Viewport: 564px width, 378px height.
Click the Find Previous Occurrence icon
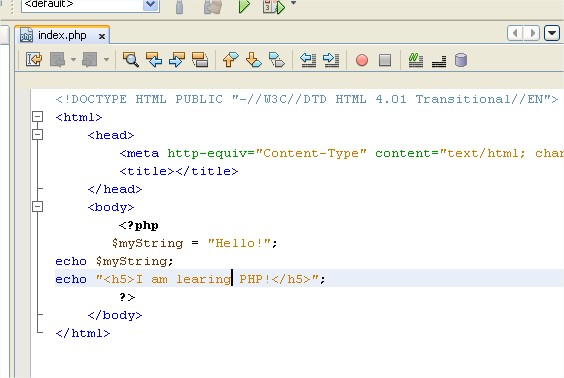[x=154, y=59]
